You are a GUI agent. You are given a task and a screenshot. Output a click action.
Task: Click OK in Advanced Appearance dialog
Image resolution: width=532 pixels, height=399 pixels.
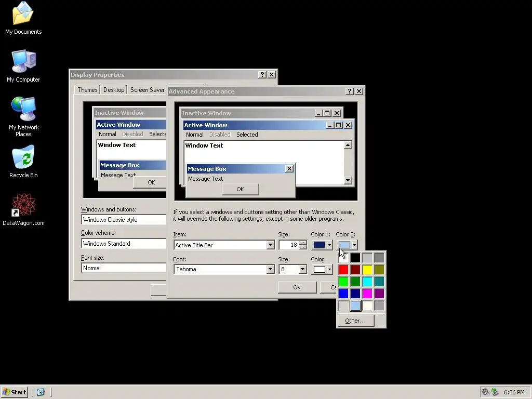coord(297,287)
